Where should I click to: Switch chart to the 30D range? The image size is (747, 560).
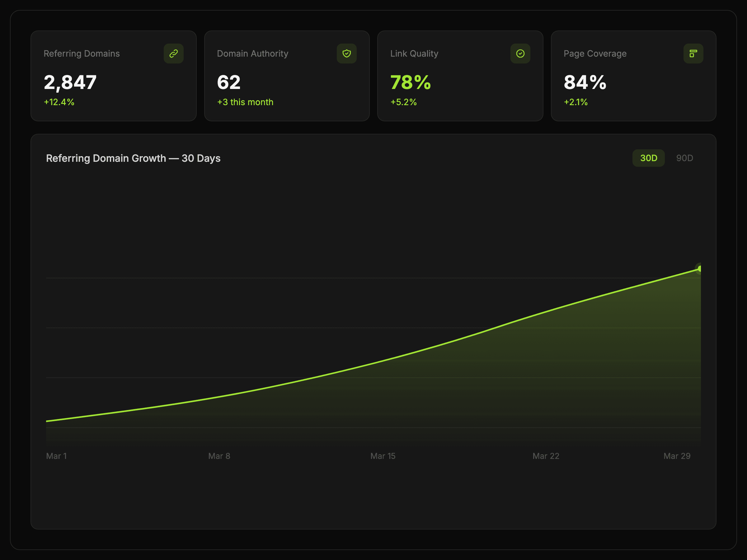point(648,158)
